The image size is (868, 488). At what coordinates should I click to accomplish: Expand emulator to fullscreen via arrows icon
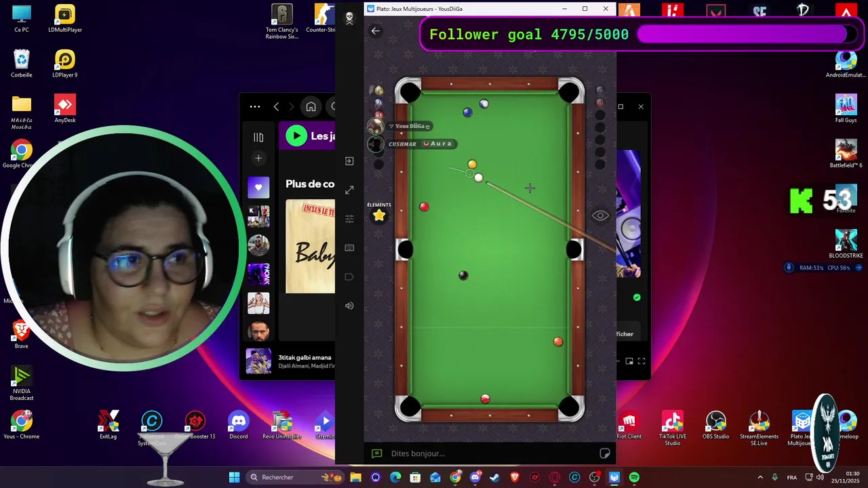(x=349, y=190)
